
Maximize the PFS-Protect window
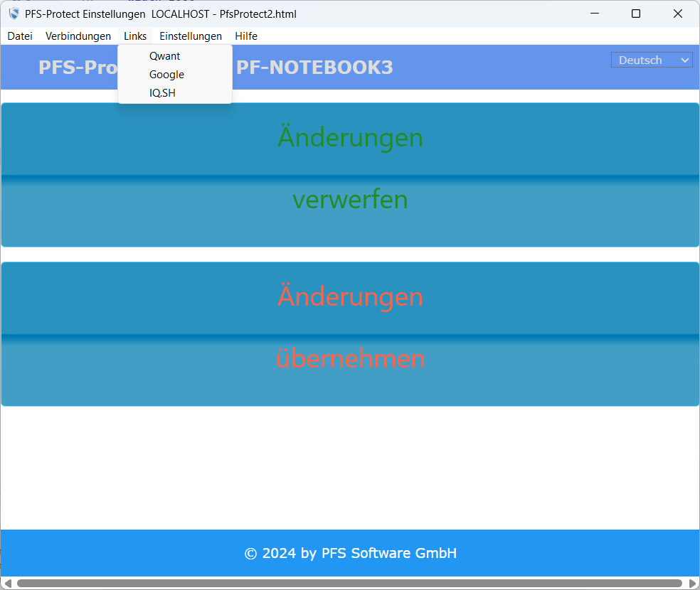point(636,14)
